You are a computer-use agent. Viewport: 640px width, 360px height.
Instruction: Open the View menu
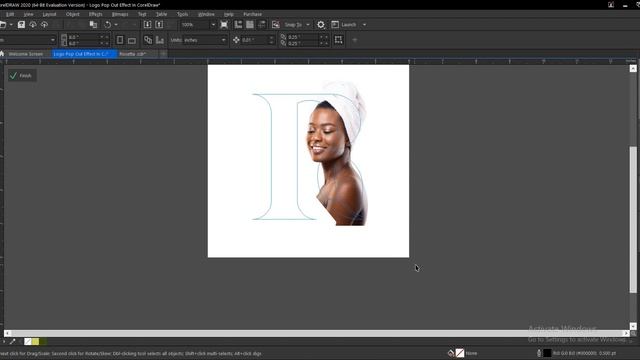[x=28, y=14]
